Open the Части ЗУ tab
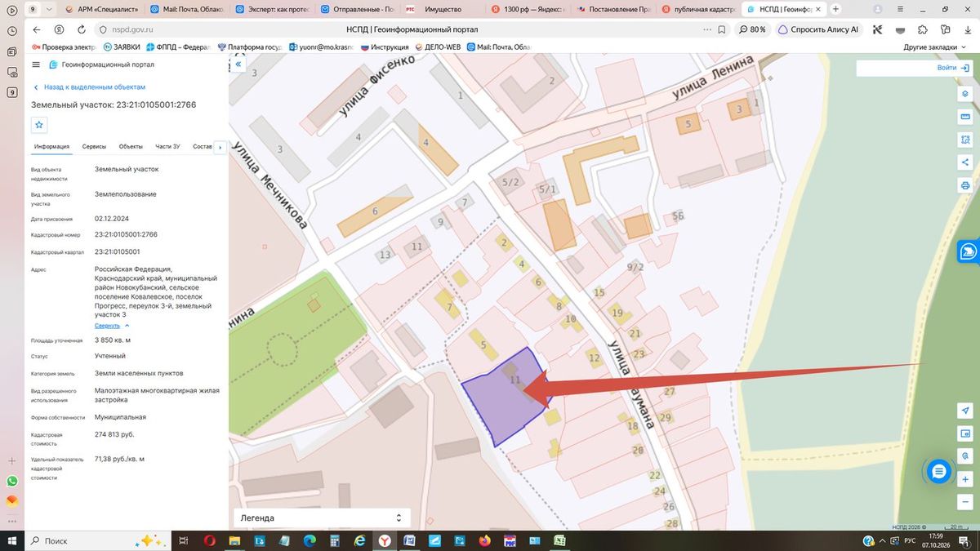The width and height of the screenshot is (980, 551). click(x=167, y=146)
